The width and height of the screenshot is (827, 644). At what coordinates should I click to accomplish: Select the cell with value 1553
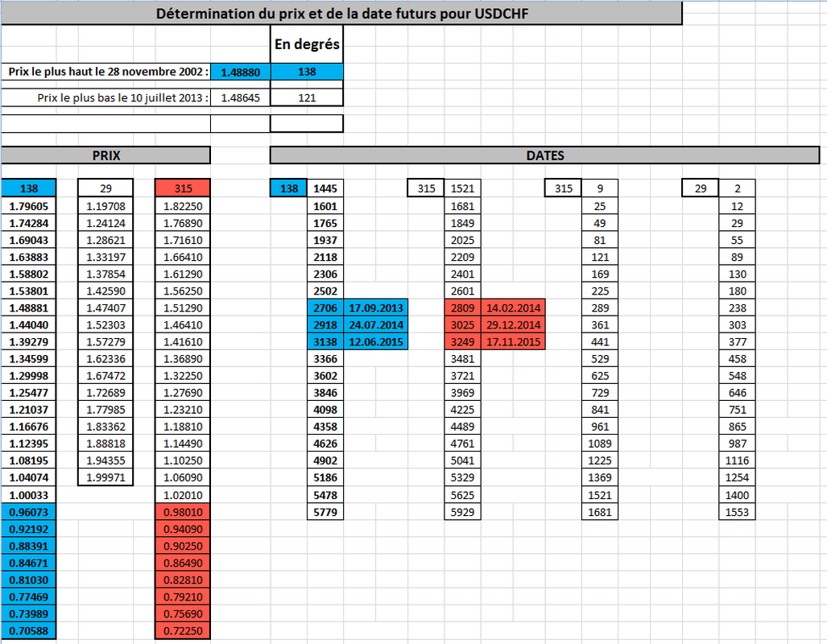[x=737, y=512]
